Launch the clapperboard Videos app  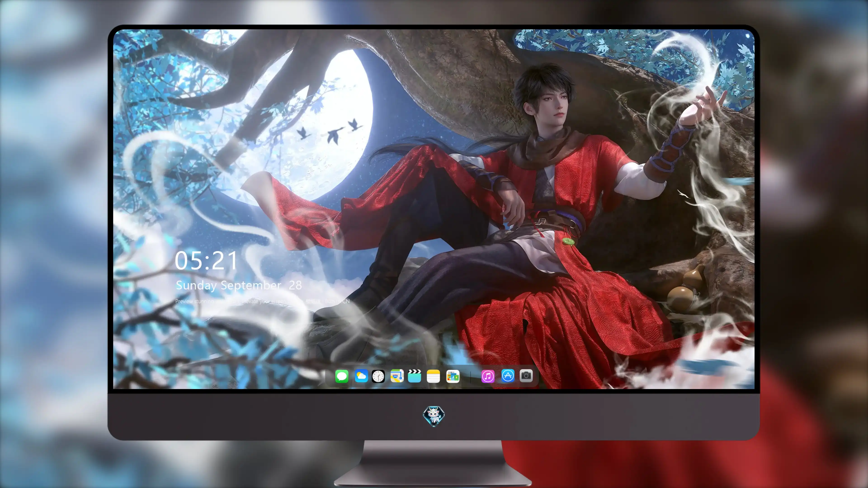tap(415, 376)
